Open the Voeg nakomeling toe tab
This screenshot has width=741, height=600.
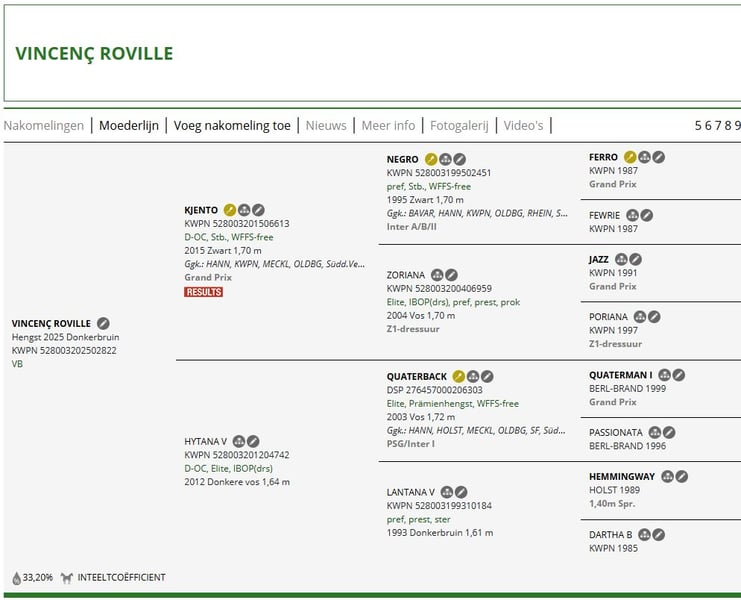coord(232,125)
